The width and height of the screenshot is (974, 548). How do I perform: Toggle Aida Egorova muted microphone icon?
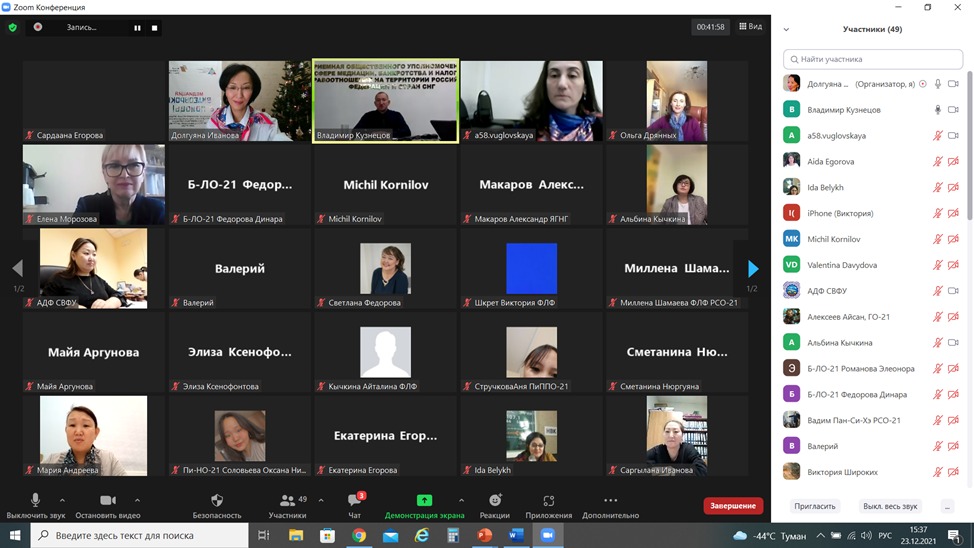[938, 162]
